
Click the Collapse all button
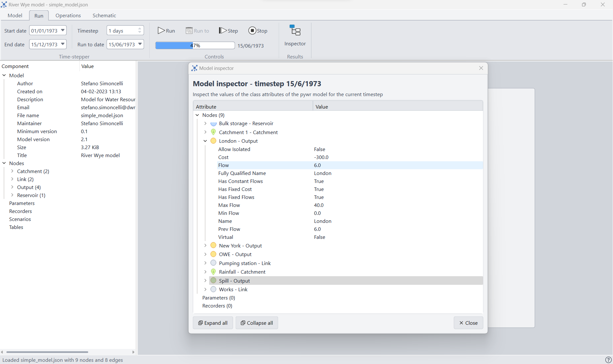[x=257, y=322]
